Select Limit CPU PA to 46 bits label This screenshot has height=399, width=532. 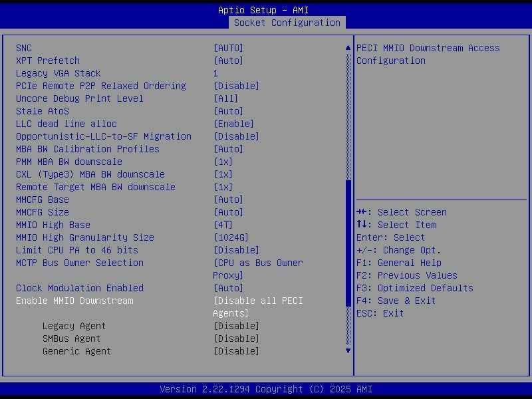77,250
